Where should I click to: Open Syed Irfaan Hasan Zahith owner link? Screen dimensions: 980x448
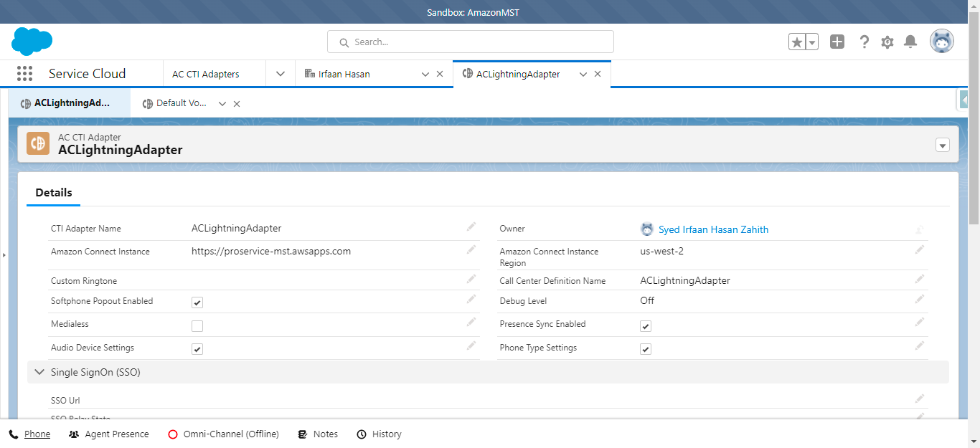point(713,229)
